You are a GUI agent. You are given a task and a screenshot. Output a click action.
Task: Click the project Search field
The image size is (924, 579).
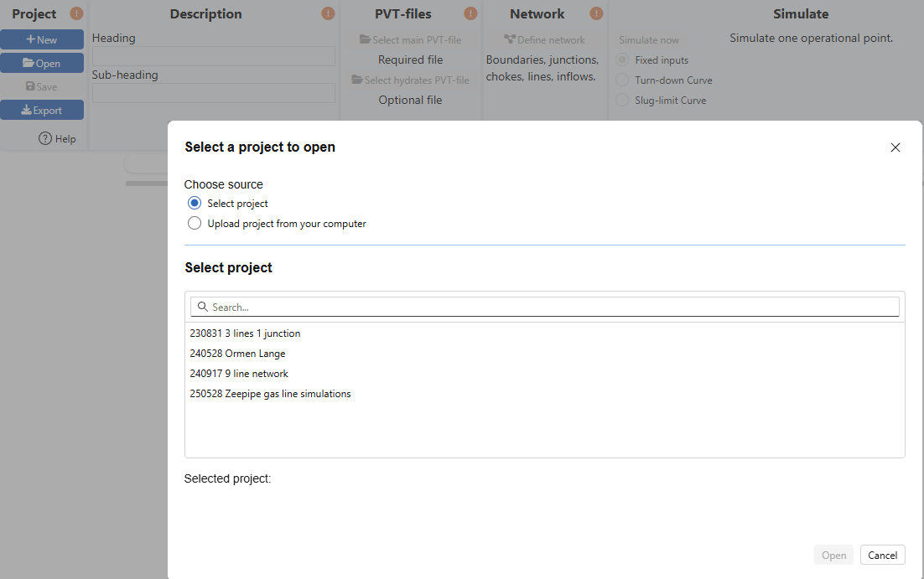544,307
